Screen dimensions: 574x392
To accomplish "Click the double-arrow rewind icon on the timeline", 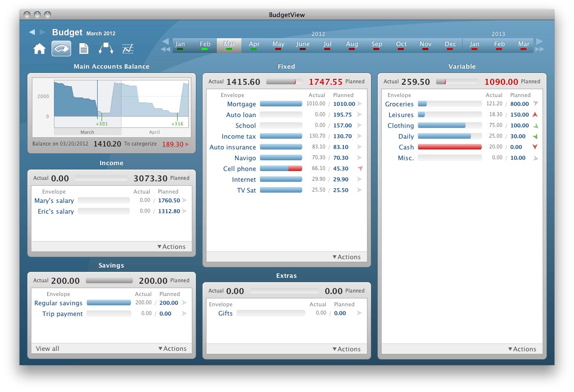I will [x=165, y=49].
